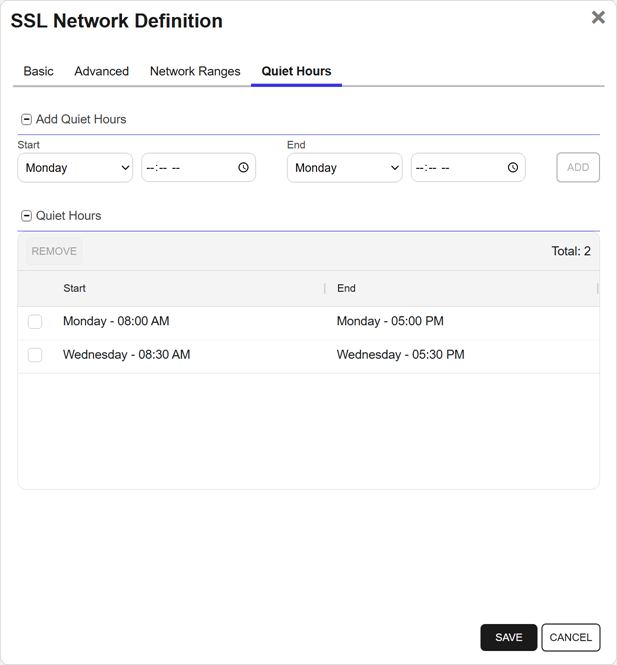This screenshot has height=665, width=617.
Task: Open the Start day dropdown
Action: point(75,168)
